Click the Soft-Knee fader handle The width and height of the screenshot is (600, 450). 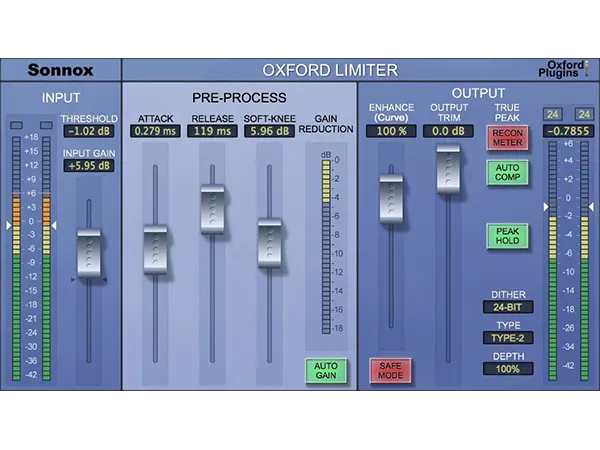click(269, 243)
